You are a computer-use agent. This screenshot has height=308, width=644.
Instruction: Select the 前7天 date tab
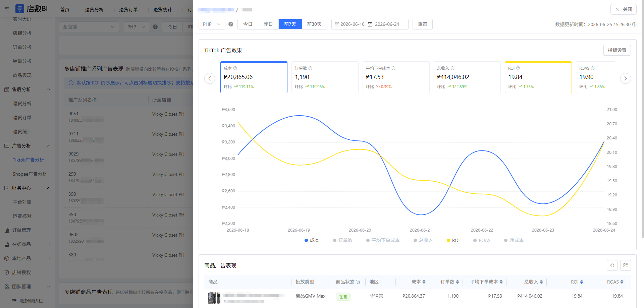pyautogui.click(x=290, y=24)
